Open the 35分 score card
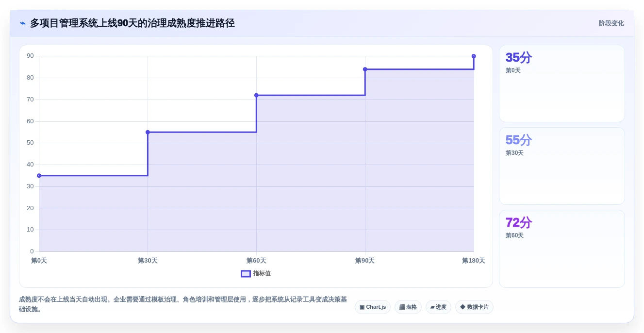This screenshot has width=644, height=333. tap(562, 83)
